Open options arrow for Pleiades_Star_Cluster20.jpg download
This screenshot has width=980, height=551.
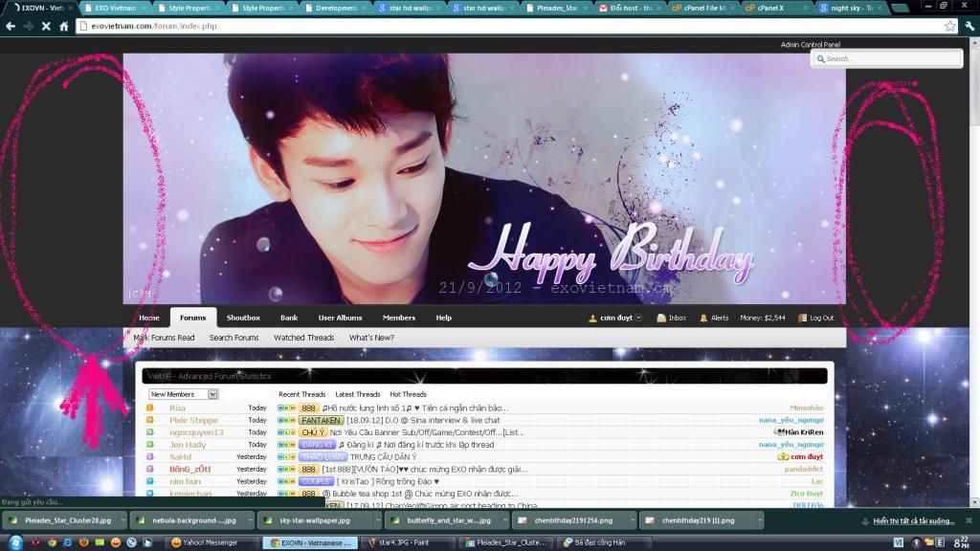coord(123,520)
